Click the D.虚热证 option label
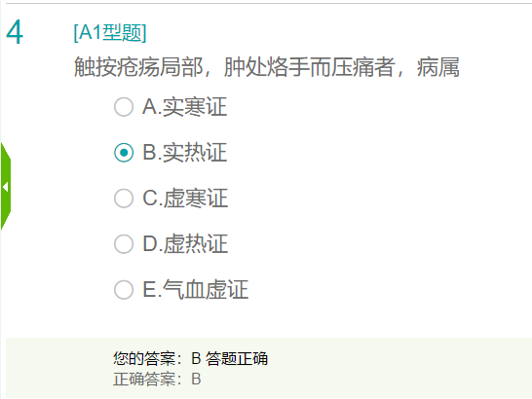 point(185,244)
